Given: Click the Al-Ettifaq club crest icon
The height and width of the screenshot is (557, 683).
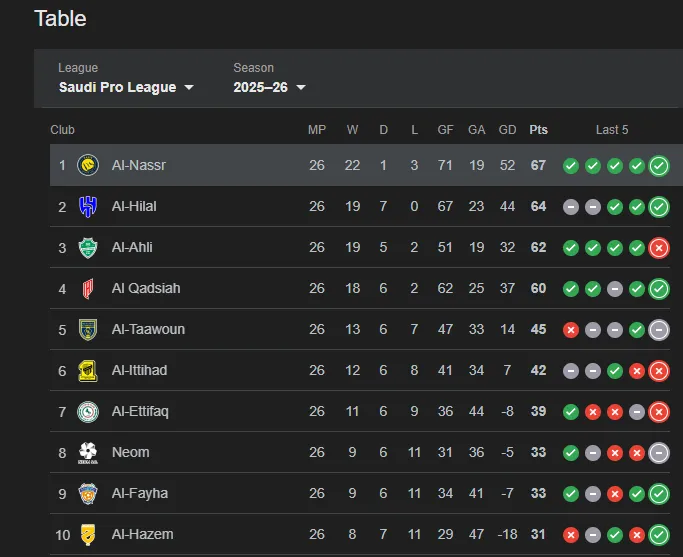Looking at the screenshot, I should pyautogui.click(x=88, y=411).
